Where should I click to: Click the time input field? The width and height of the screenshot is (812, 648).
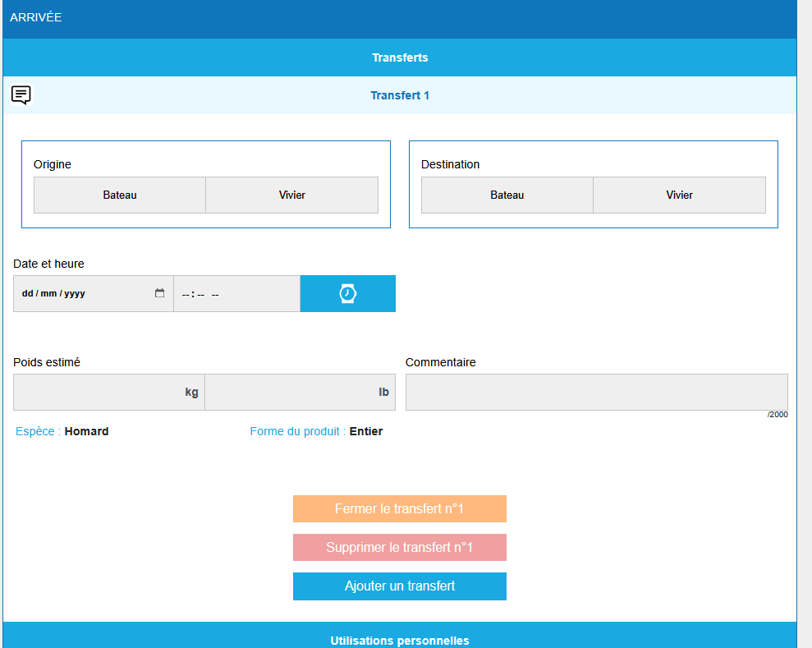click(236, 294)
